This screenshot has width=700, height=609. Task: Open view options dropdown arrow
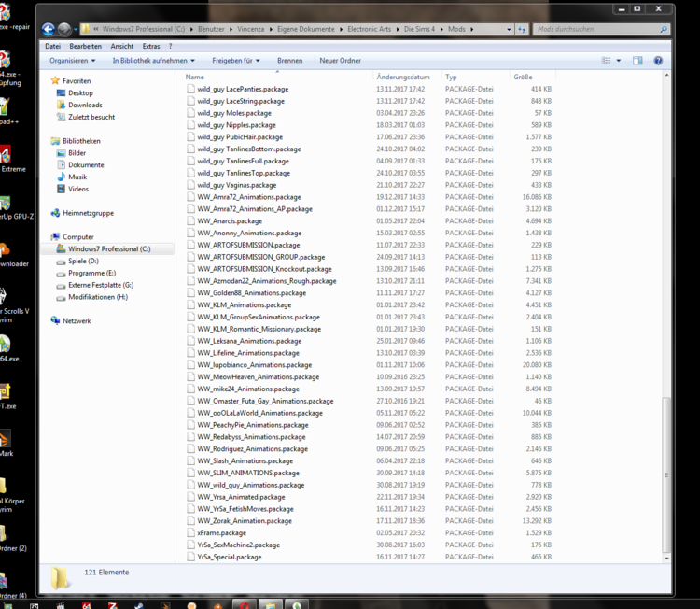[619, 61]
